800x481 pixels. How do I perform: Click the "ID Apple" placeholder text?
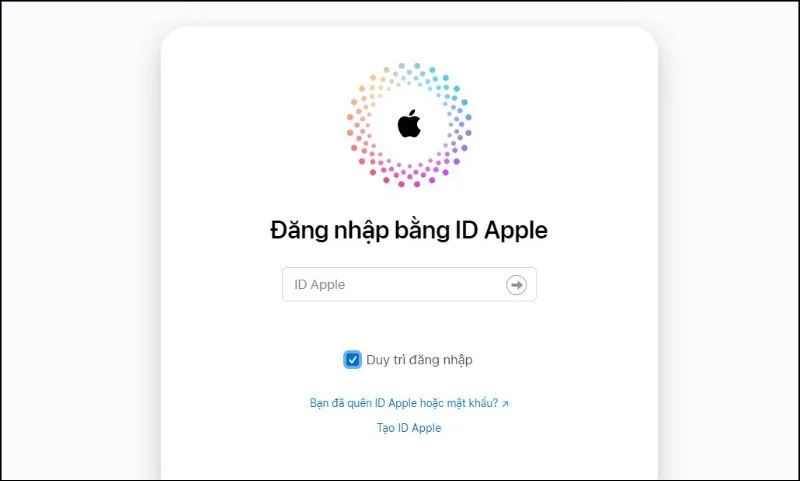(319, 285)
